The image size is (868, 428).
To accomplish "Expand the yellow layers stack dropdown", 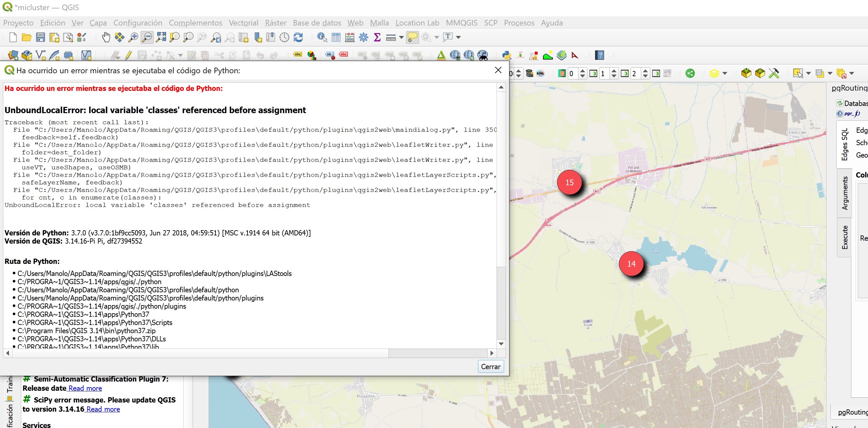I will pos(724,73).
